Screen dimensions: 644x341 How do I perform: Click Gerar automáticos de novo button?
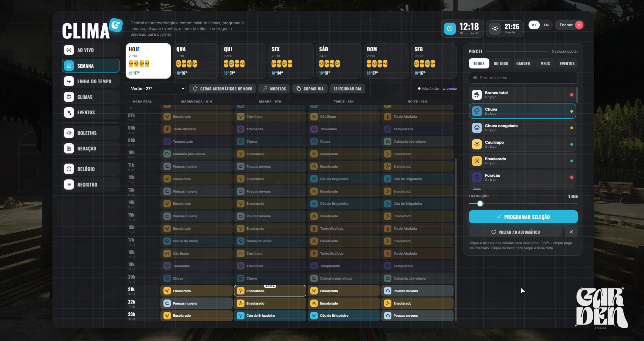(223, 89)
